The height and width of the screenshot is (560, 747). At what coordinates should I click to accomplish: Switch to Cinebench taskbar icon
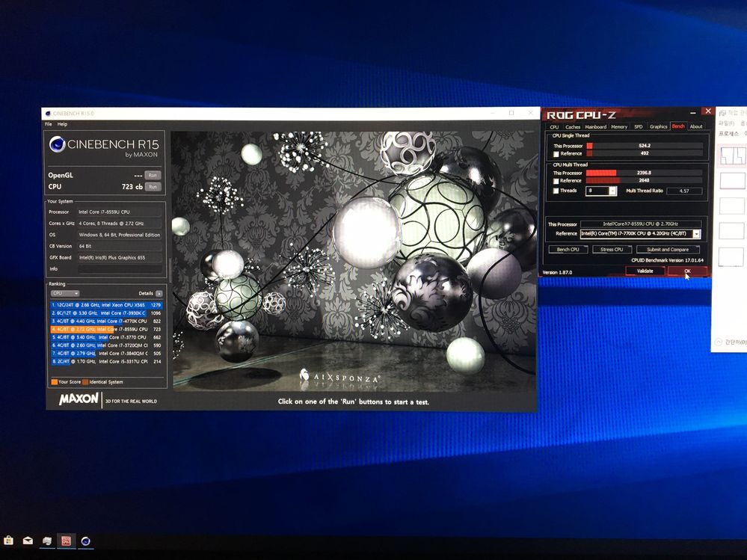(x=86, y=541)
